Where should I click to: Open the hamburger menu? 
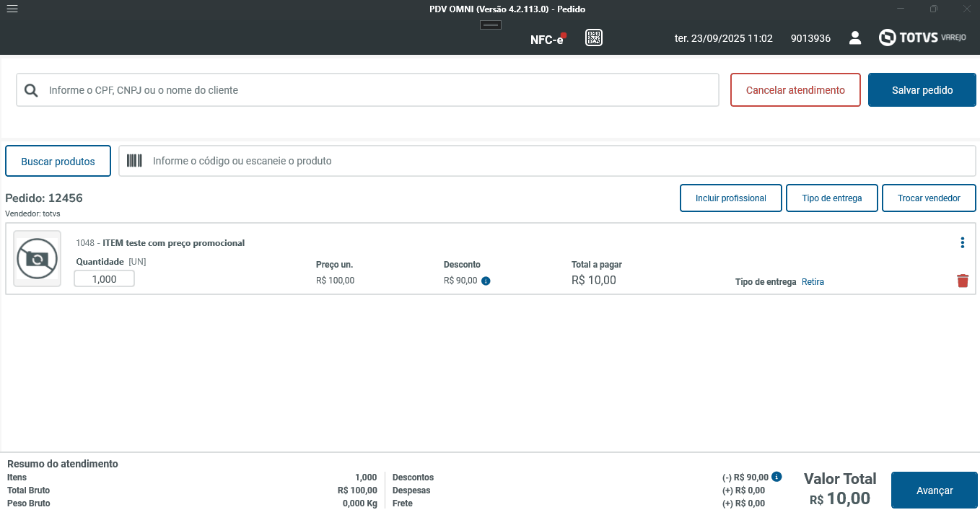coord(12,9)
